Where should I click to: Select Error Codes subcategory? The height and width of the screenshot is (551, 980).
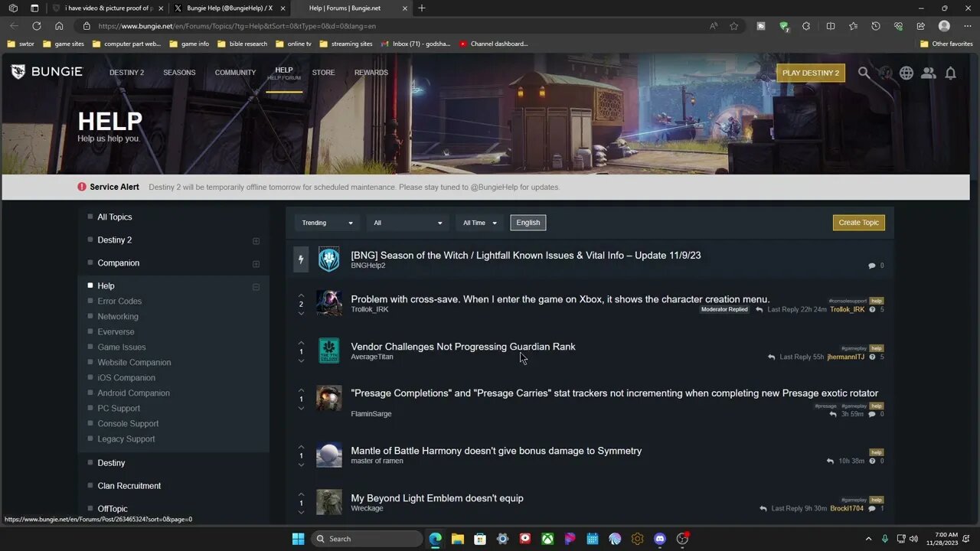[119, 302]
